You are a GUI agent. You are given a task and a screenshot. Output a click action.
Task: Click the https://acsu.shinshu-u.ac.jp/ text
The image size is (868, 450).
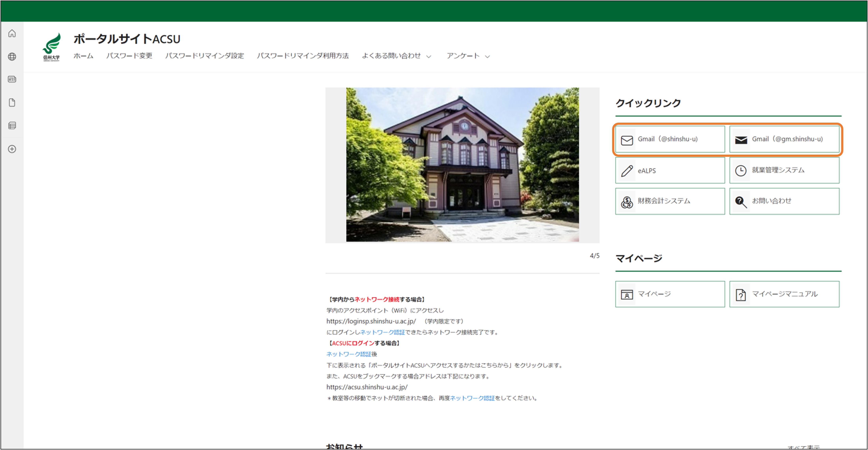pyautogui.click(x=367, y=387)
